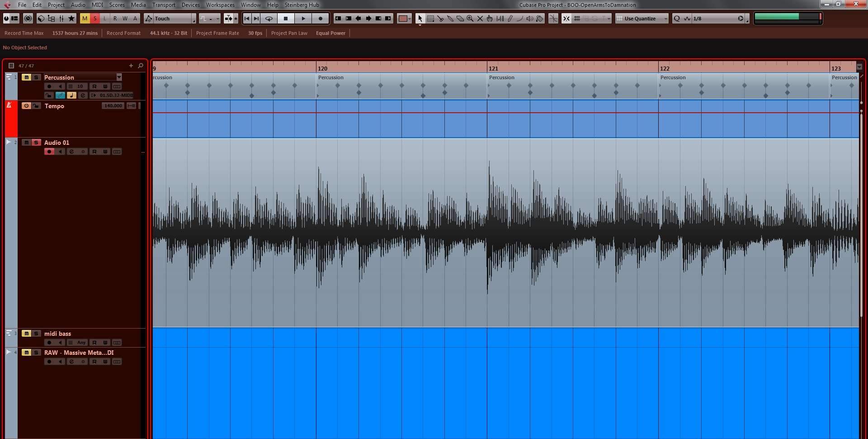Image resolution: width=868 pixels, height=439 pixels.
Task: Toggle Solo on the Audio 01 track
Action: click(36, 143)
